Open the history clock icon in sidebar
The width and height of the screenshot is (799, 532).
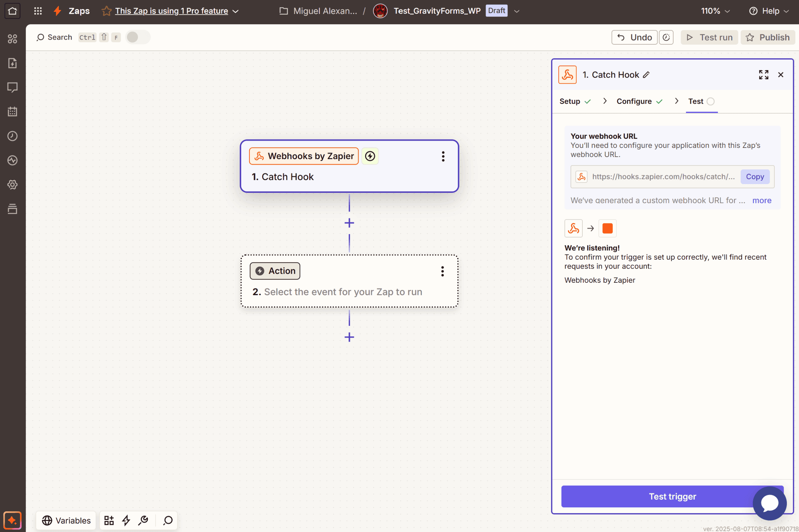(x=12, y=136)
